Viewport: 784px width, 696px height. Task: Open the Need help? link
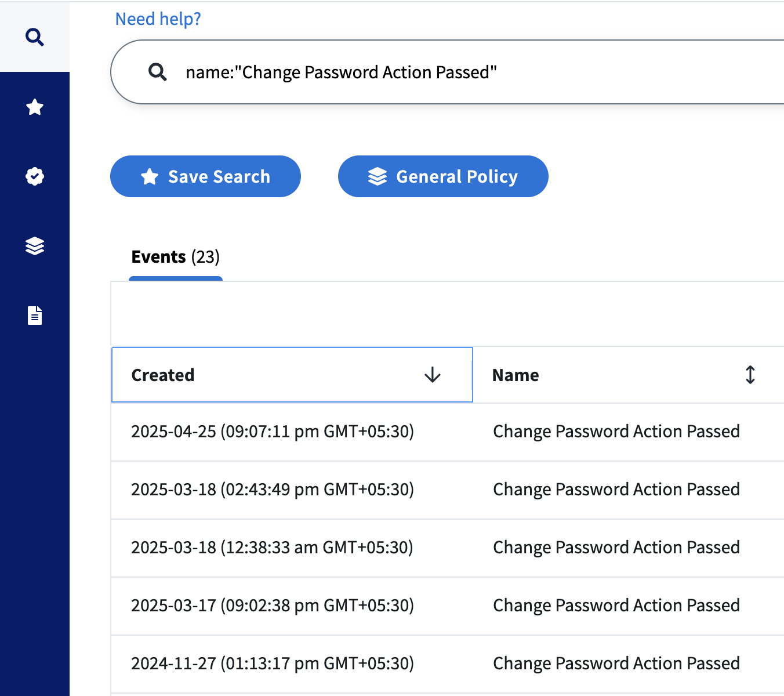pos(158,19)
